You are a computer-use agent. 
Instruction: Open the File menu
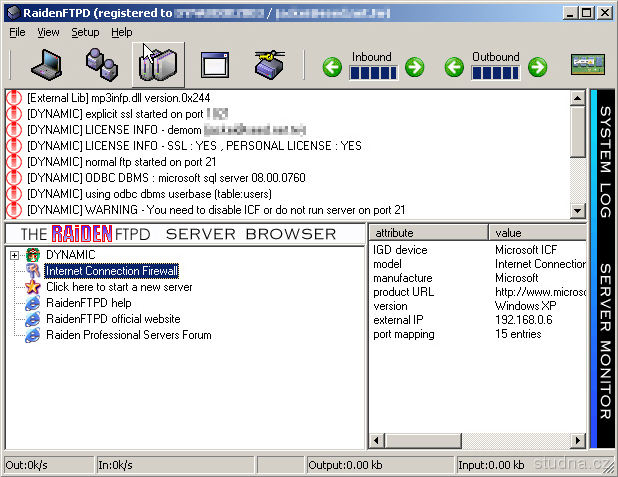point(17,32)
